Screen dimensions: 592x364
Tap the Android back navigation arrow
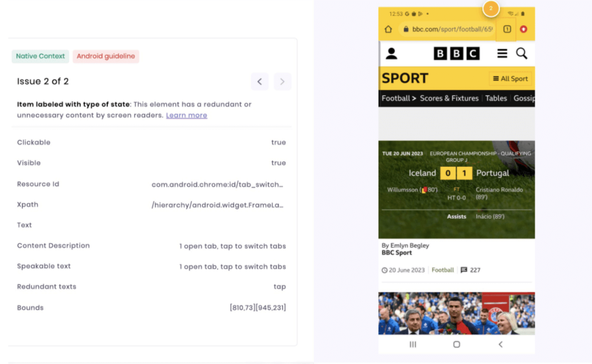(500, 344)
